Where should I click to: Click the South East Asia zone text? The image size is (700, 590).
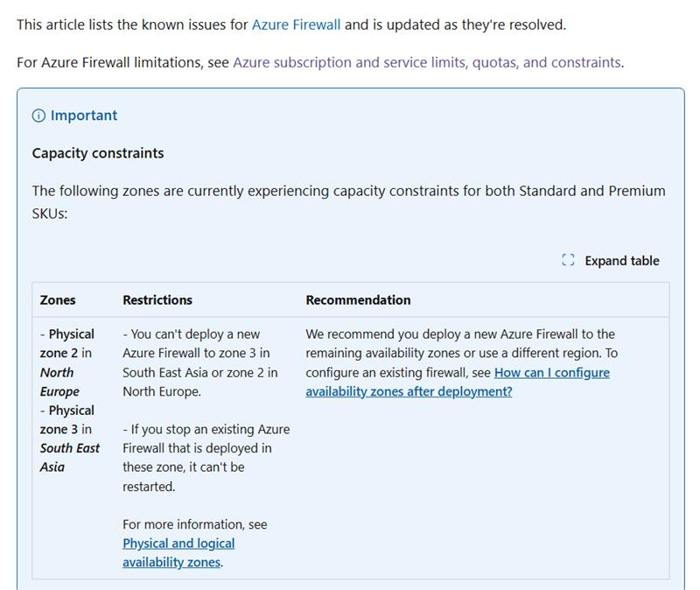(x=70, y=457)
